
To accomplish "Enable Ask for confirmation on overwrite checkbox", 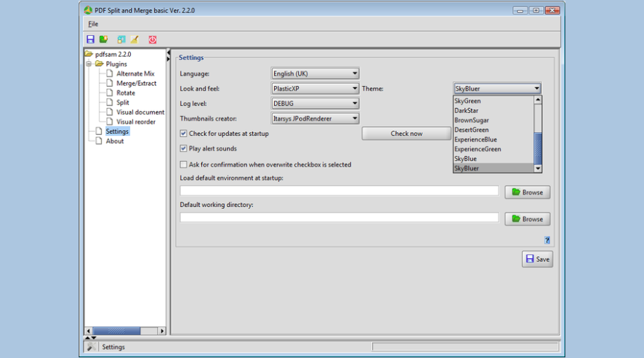I will [183, 165].
